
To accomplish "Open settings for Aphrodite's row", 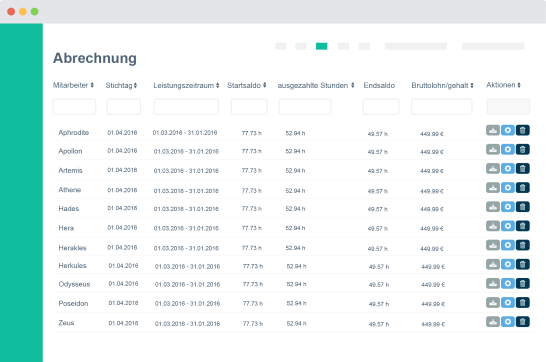I will (508, 131).
